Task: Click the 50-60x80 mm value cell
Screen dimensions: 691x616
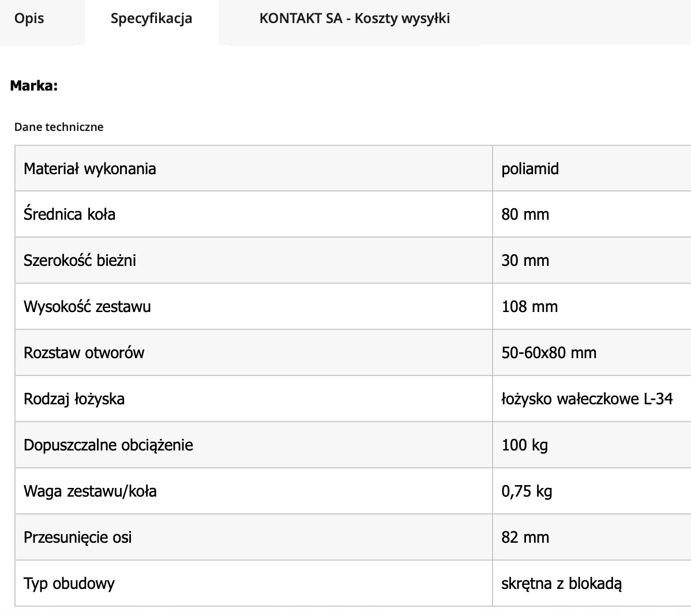Action: point(549,352)
